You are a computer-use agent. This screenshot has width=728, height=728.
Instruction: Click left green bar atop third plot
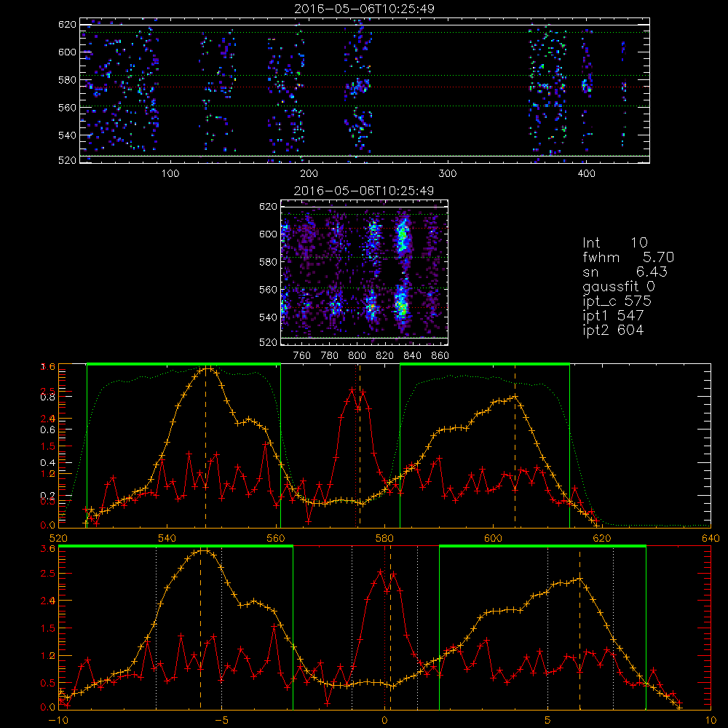coord(183,364)
